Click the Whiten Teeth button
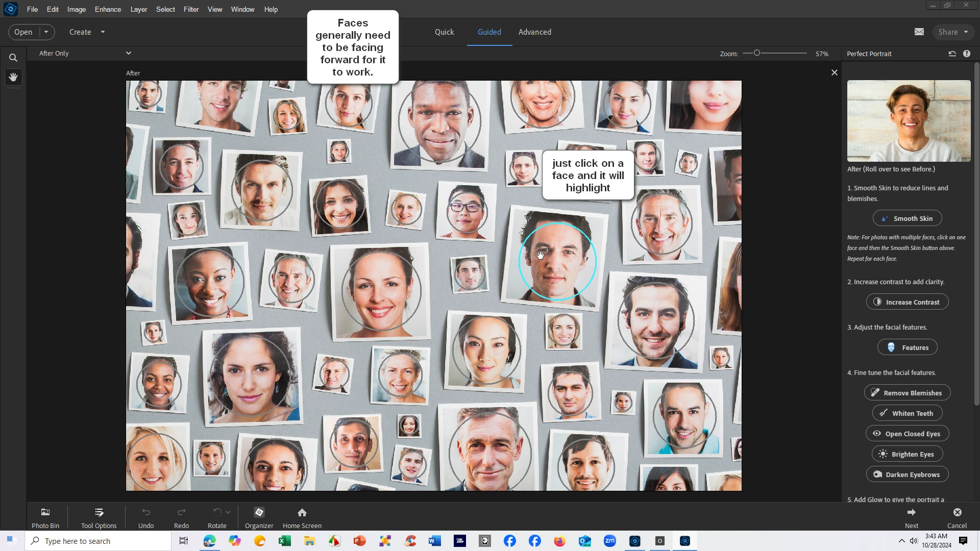The width and height of the screenshot is (980, 551). (x=907, y=413)
